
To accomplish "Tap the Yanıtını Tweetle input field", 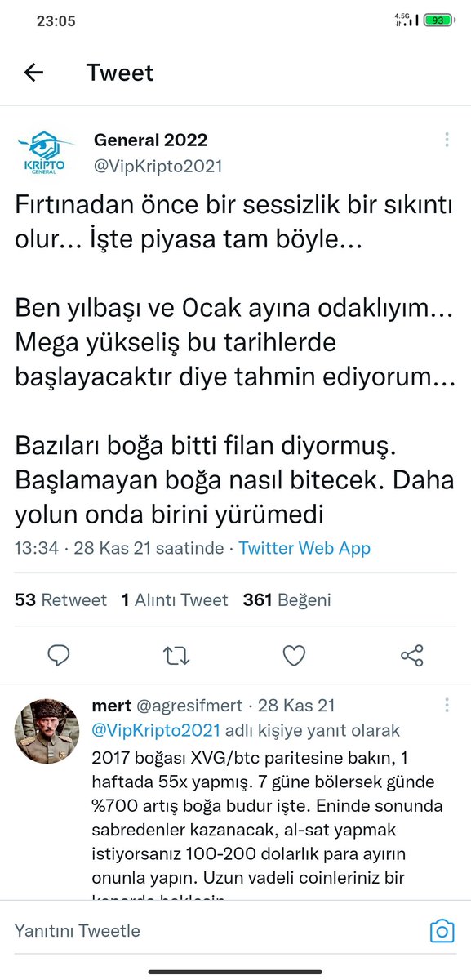I will coord(212,931).
